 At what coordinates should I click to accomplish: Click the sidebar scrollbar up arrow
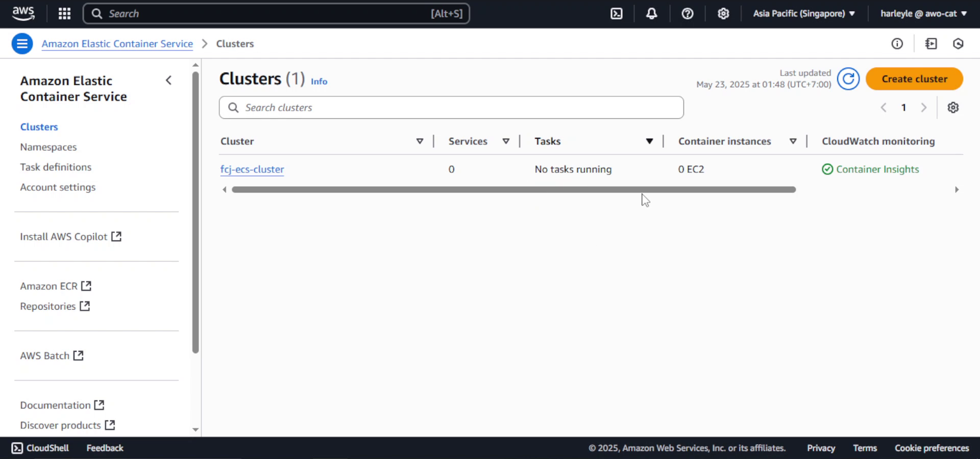195,65
